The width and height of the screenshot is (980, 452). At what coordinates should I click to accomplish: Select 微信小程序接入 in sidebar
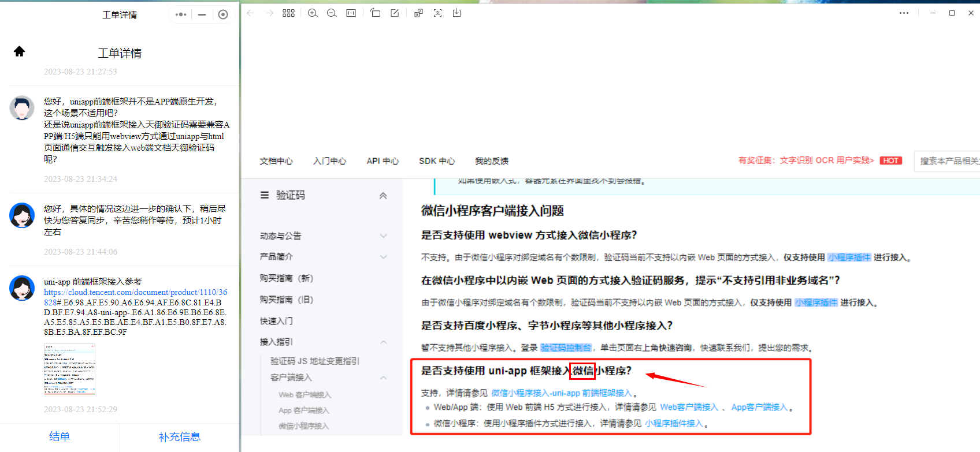(x=304, y=426)
